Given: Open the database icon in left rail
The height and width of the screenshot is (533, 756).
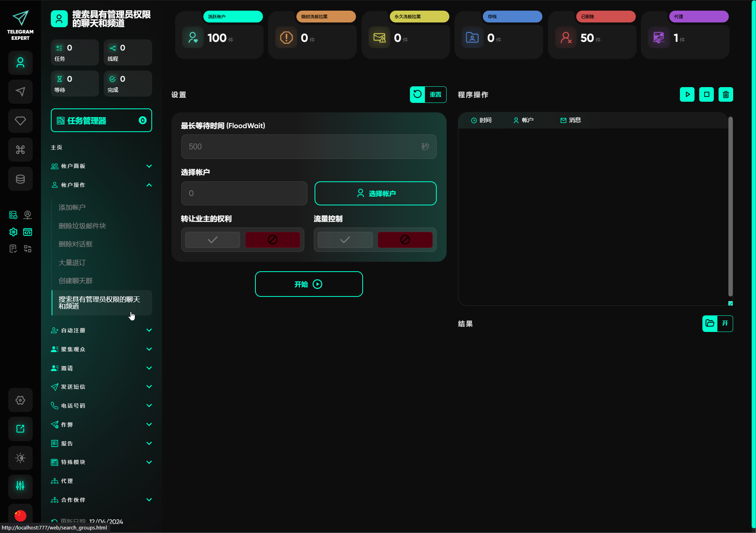Looking at the screenshot, I should pyautogui.click(x=20, y=179).
